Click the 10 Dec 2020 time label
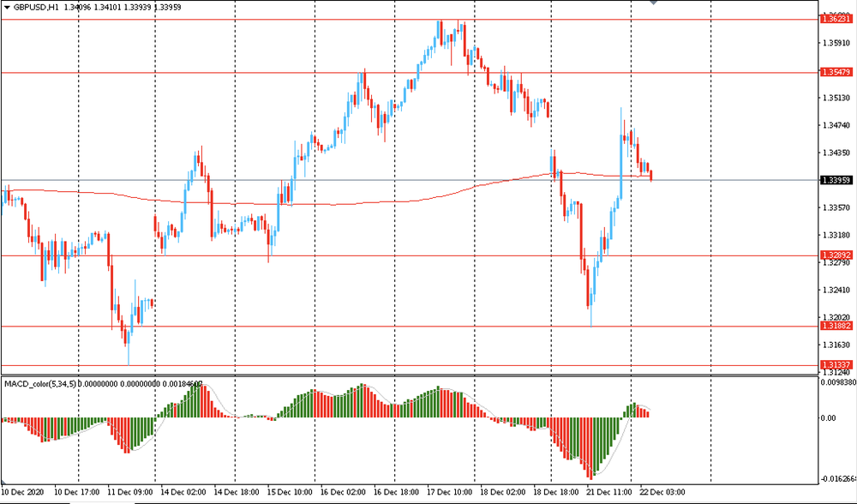857x504 pixels. click(22, 492)
